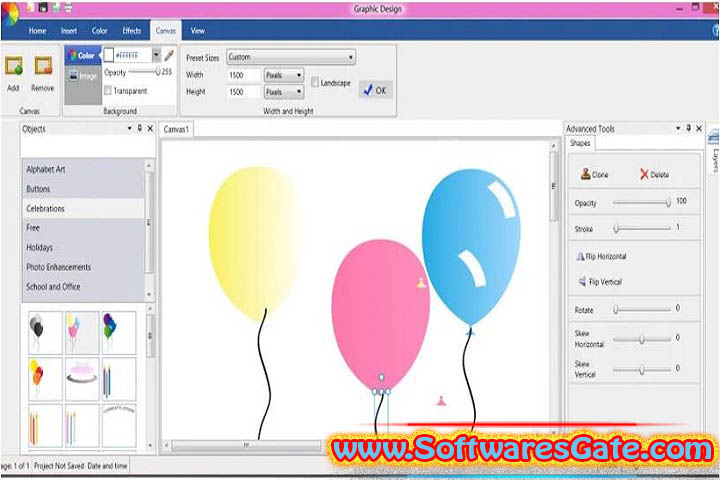
Task: Click the Delete red X icon
Action: [x=644, y=175]
